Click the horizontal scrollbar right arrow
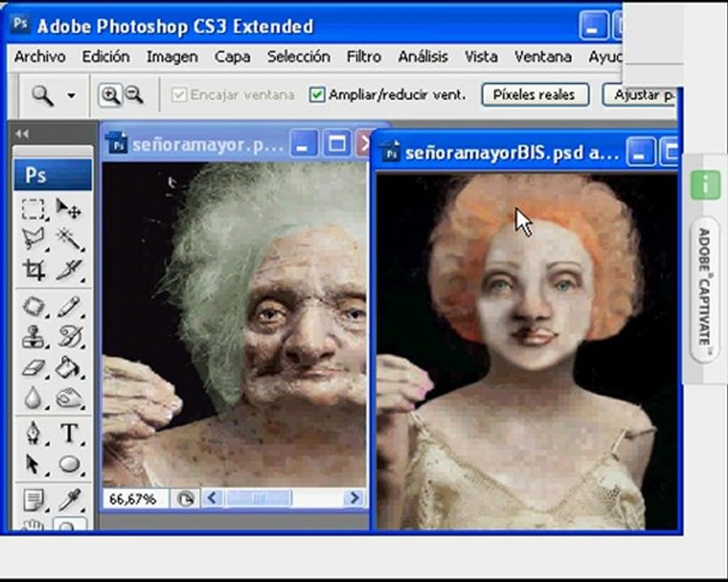Screen dimensions: 728x582 click(x=354, y=498)
